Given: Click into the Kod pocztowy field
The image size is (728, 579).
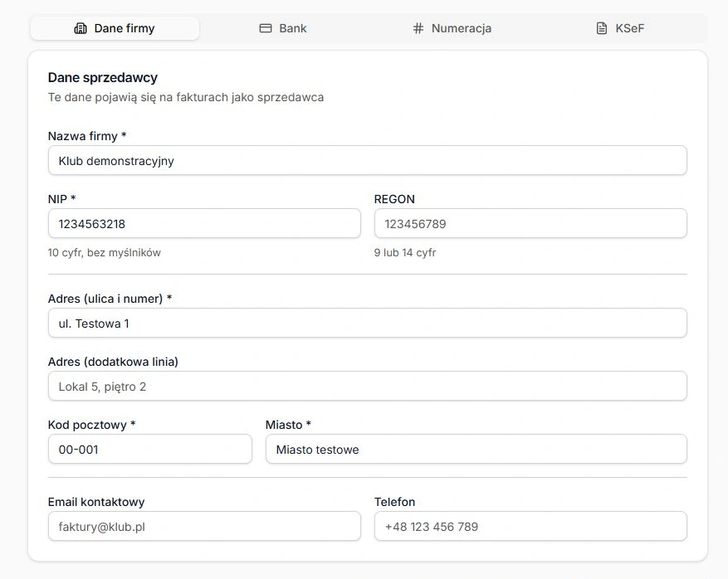Looking at the screenshot, I should pyautogui.click(x=150, y=449).
